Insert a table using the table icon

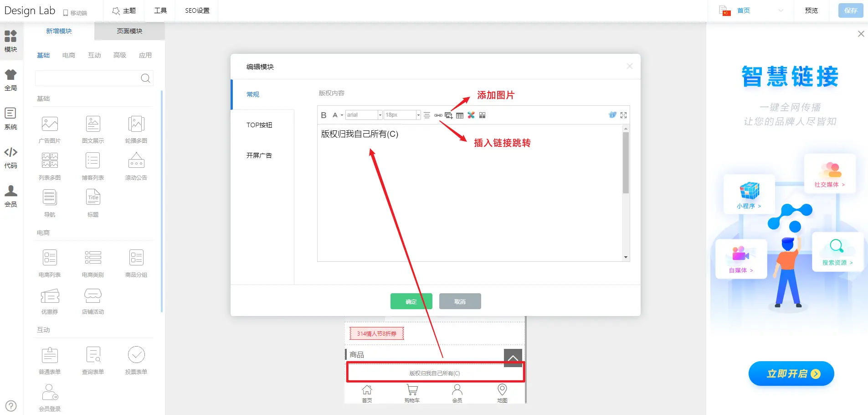click(x=460, y=115)
